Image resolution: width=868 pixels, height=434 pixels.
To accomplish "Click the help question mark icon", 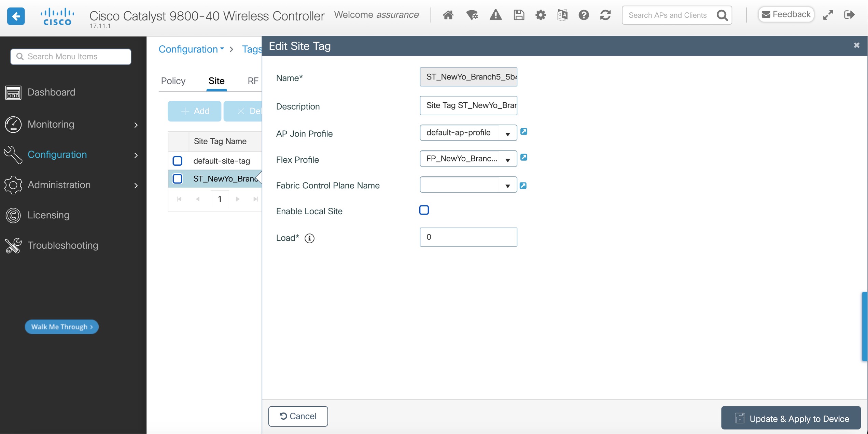I will [x=584, y=15].
